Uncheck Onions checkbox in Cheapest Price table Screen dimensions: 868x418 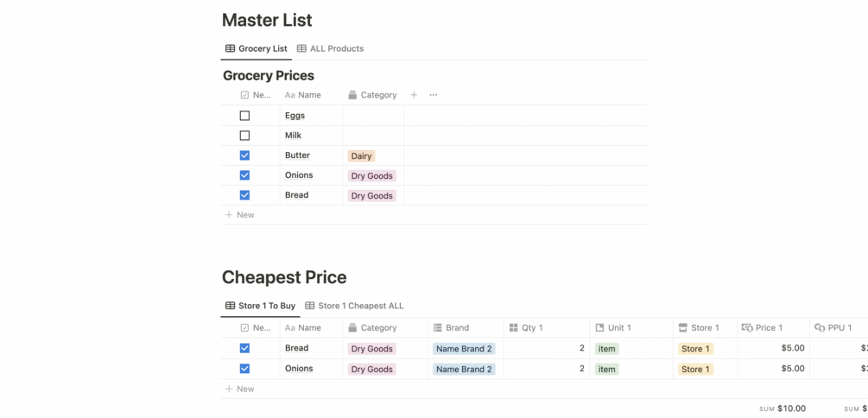[x=244, y=369]
